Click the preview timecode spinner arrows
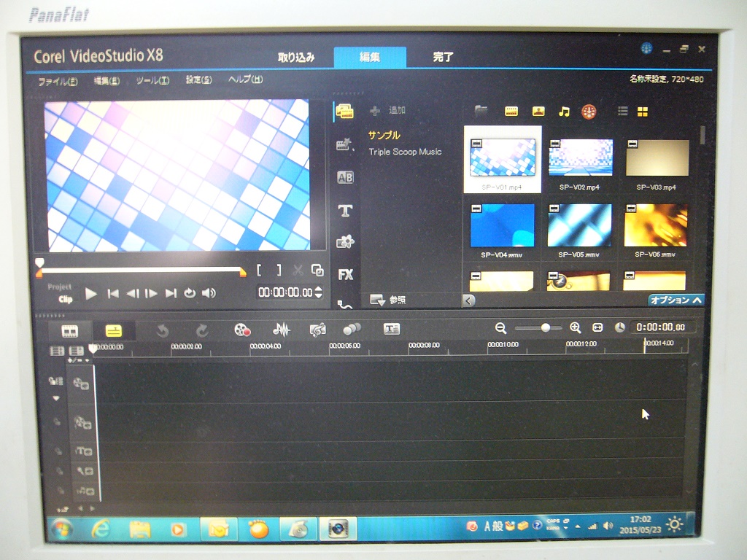 (x=319, y=292)
